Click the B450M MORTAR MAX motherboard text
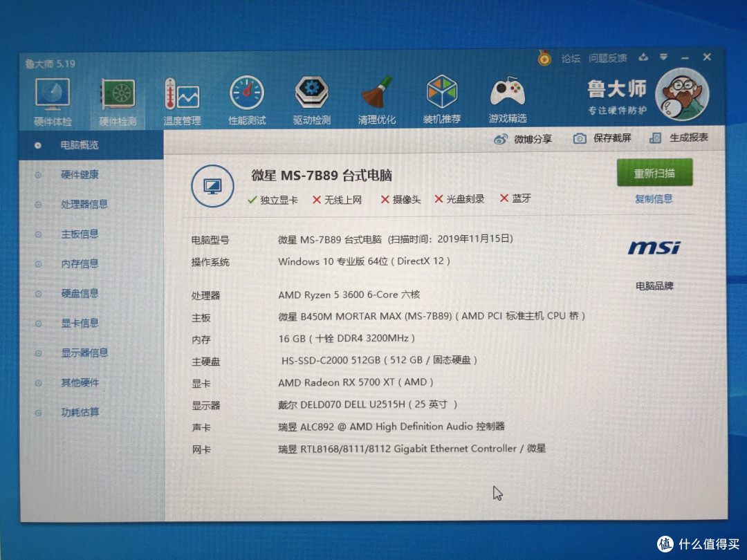This screenshot has width=747, height=560. [432, 316]
